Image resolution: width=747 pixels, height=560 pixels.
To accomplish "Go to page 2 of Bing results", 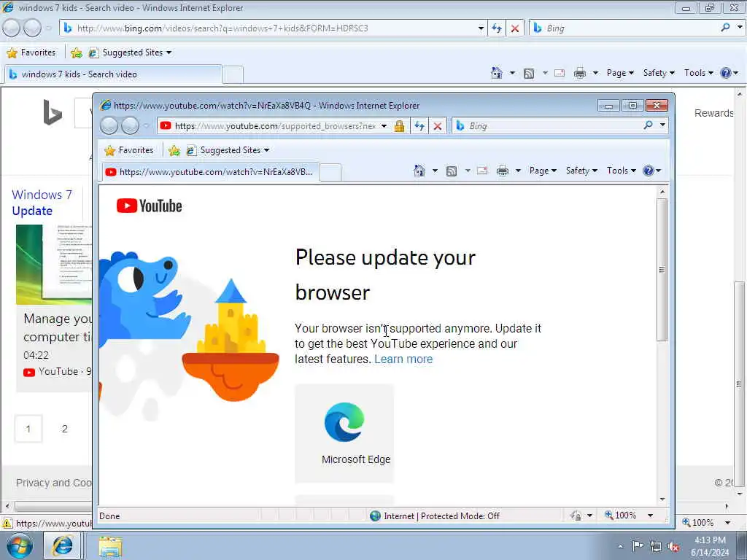I will tap(65, 429).
